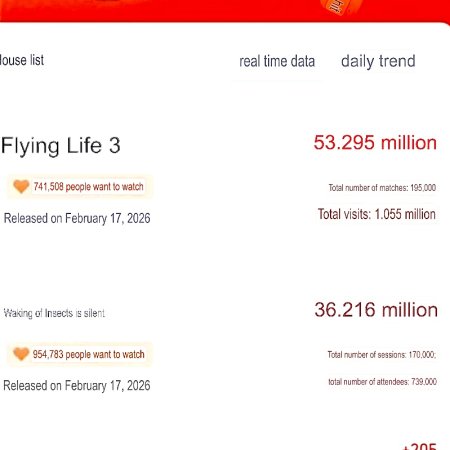
Task: Click Total visits: 1.055 million
Action: point(377,214)
